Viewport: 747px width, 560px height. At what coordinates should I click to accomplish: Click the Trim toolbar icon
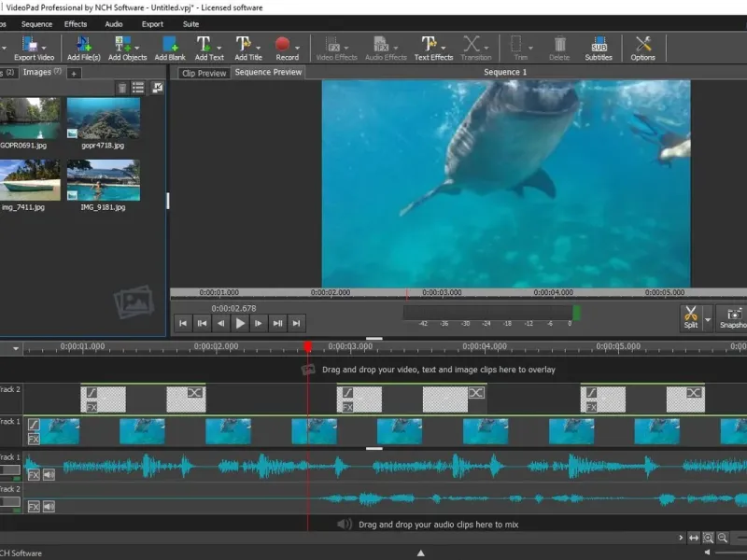click(x=516, y=44)
